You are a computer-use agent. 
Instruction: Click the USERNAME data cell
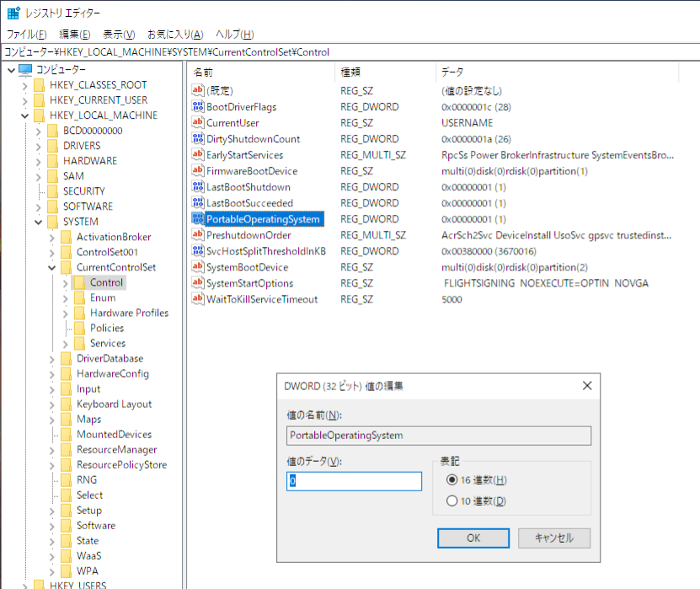click(x=467, y=123)
